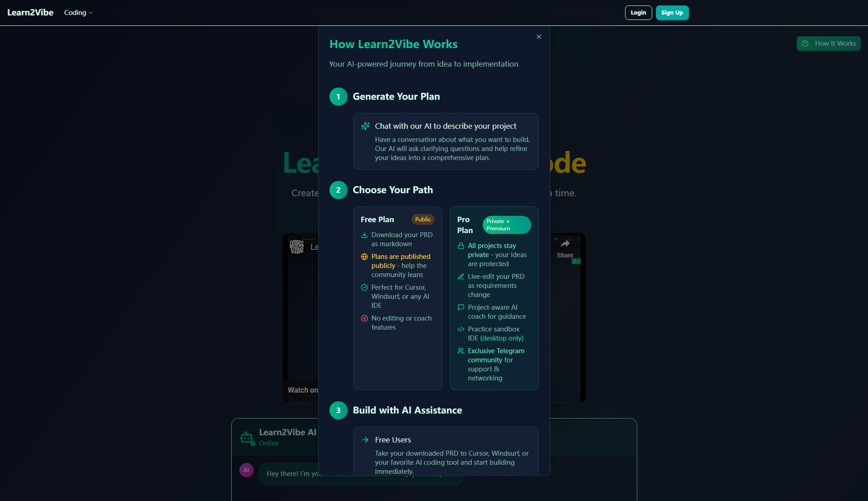868x501 pixels.
Task: Click the red X icon for no editing
Action: click(x=364, y=318)
